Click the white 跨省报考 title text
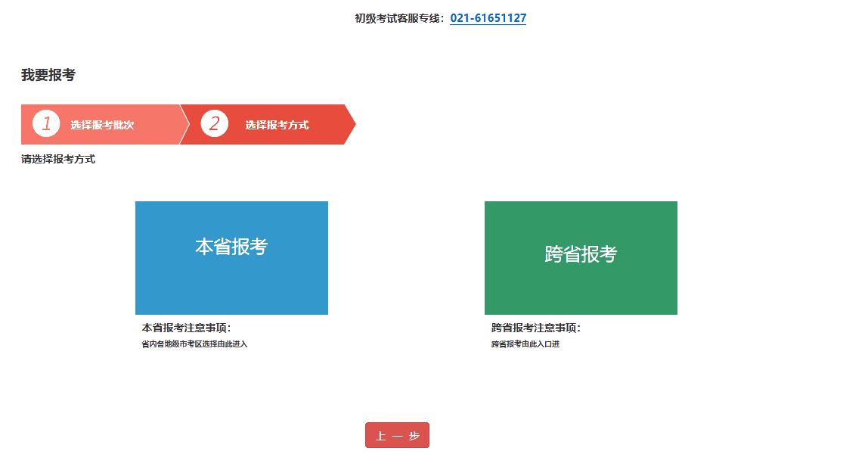This screenshot has height=454, width=868. [581, 254]
